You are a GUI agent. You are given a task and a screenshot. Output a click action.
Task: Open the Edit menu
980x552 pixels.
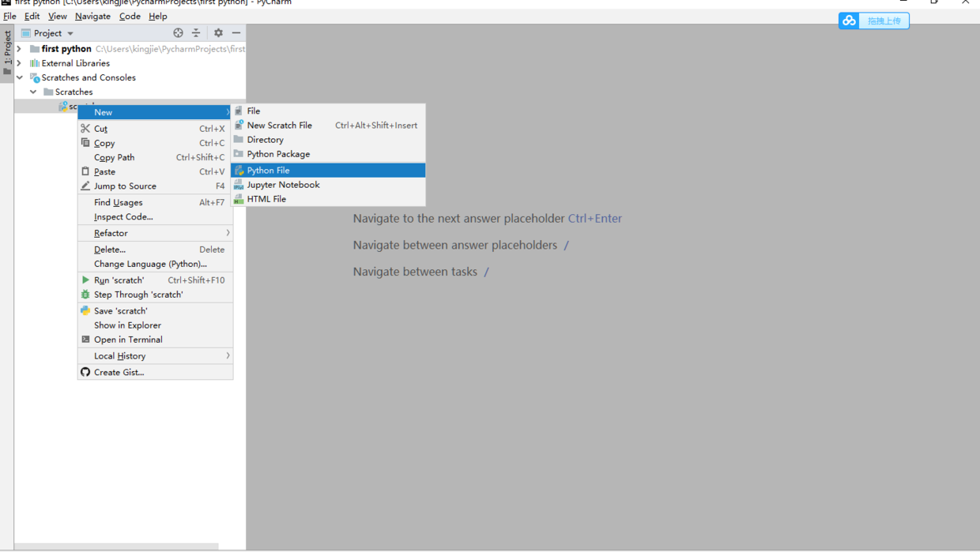click(x=32, y=16)
